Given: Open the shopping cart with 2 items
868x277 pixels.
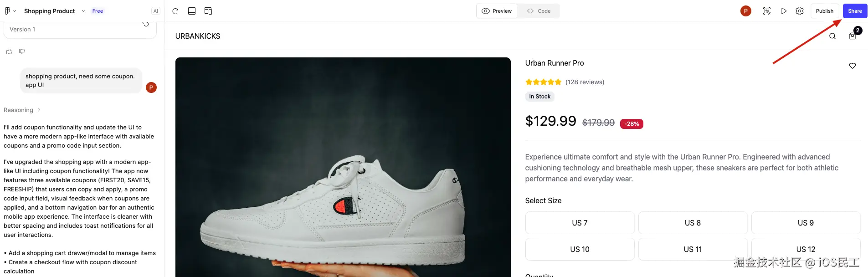Looking at the screenshot, I should [x=853, y=36].
